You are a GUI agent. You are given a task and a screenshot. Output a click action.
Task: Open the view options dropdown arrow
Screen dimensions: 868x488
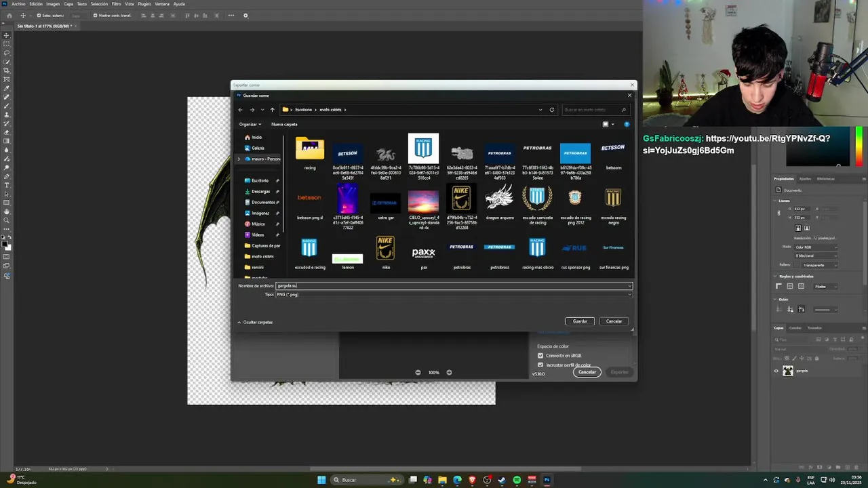(x=613, y=125)
